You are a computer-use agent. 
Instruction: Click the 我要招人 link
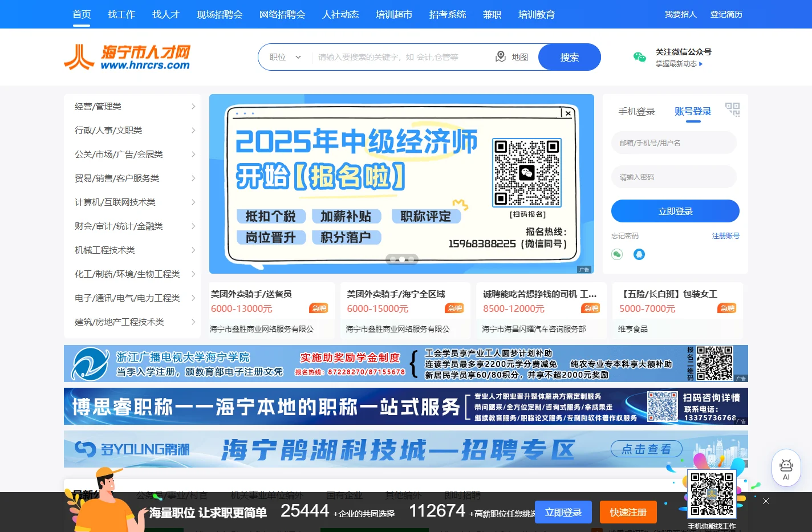(681, 14)
